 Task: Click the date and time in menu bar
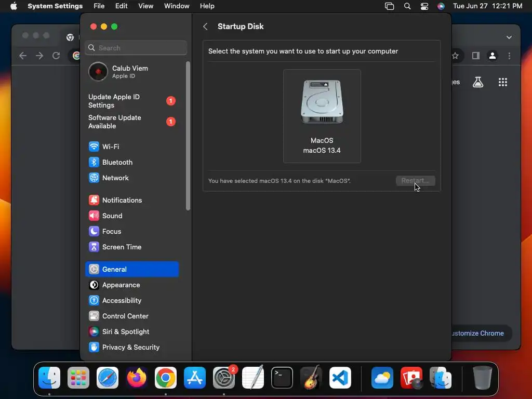click(487, 6)
